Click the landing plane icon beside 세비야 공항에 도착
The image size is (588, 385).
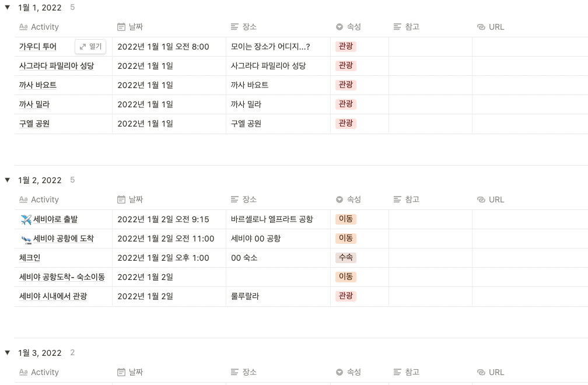[x=26, y=239]
